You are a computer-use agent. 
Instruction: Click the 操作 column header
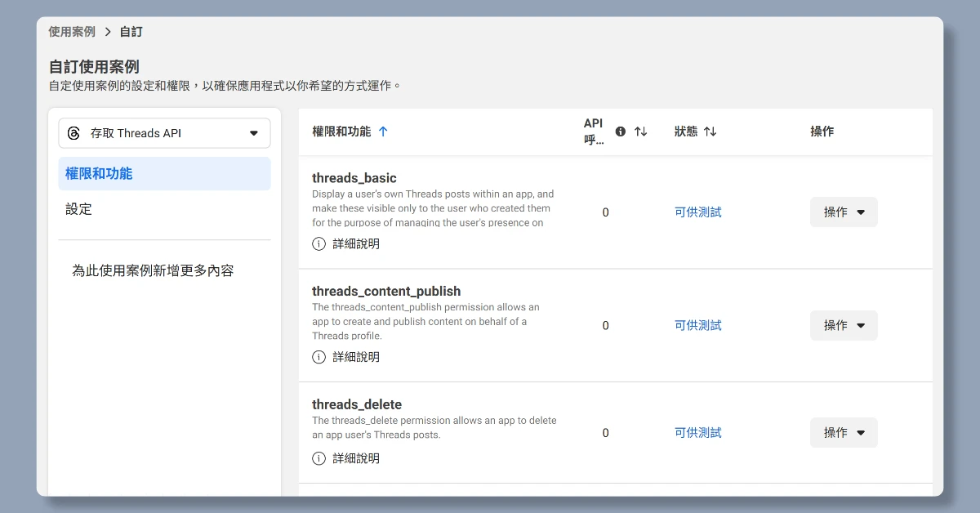point(822,132)
